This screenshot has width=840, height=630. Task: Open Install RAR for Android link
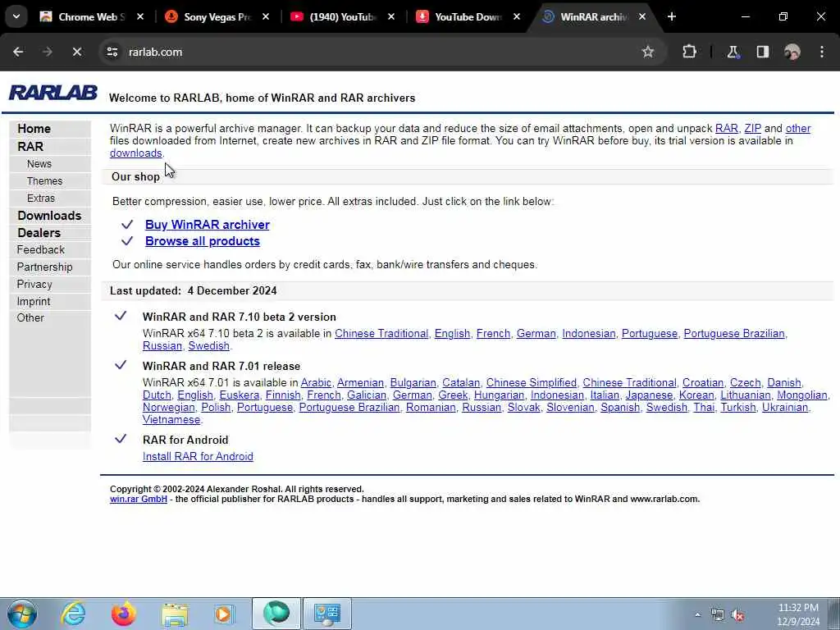click(198, 456)
